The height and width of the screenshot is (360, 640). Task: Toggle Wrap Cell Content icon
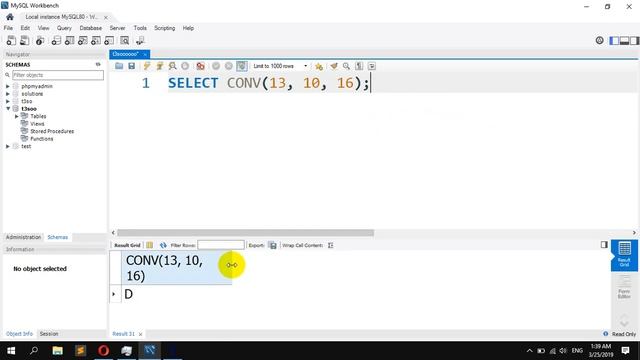coord(331,245)
